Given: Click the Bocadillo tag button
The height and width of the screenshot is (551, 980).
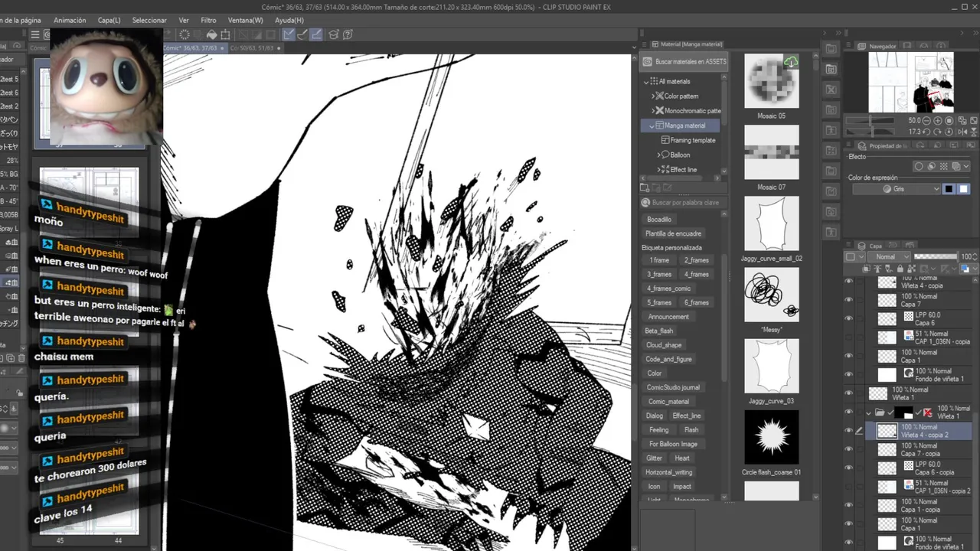Looking at the screenshot, I should pos(659,220).
